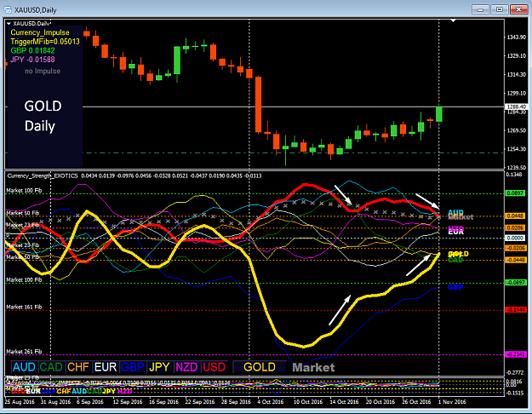Click the GOLD Daily title text

43,116
